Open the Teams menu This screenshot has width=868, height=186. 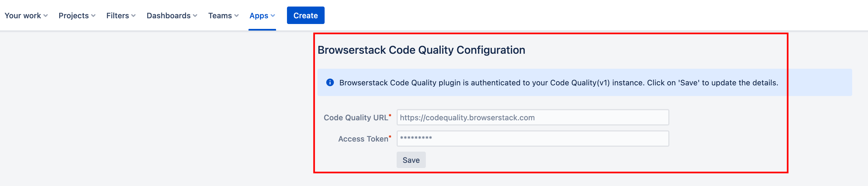pos(220,16)
